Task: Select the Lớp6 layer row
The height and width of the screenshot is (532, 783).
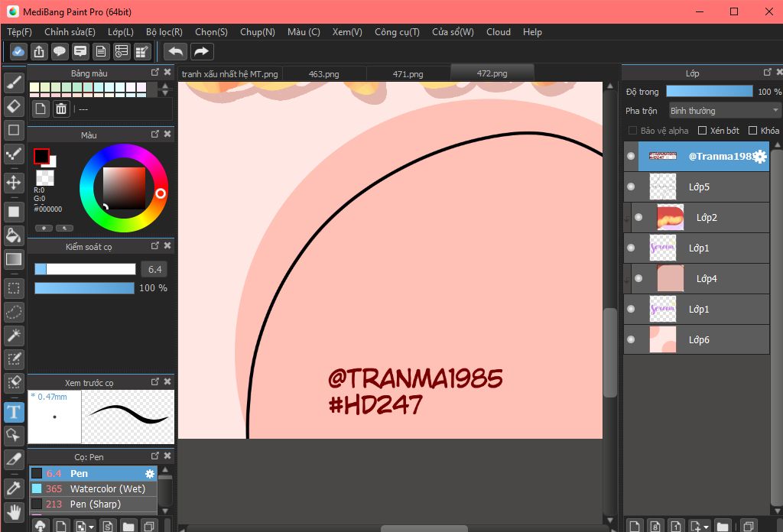Action: tap(697, 339)
